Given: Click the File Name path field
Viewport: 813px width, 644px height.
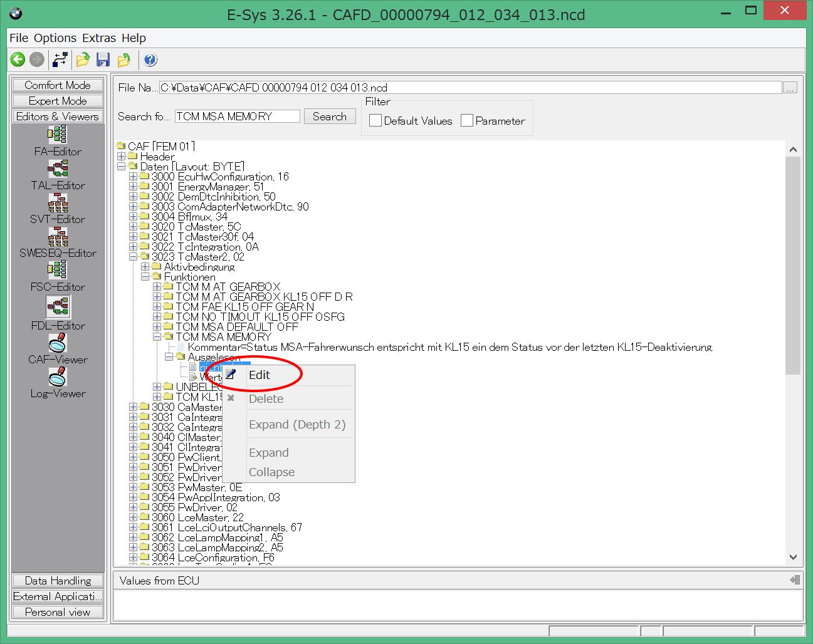Looking at the screenshot, I should pos(470,88).
